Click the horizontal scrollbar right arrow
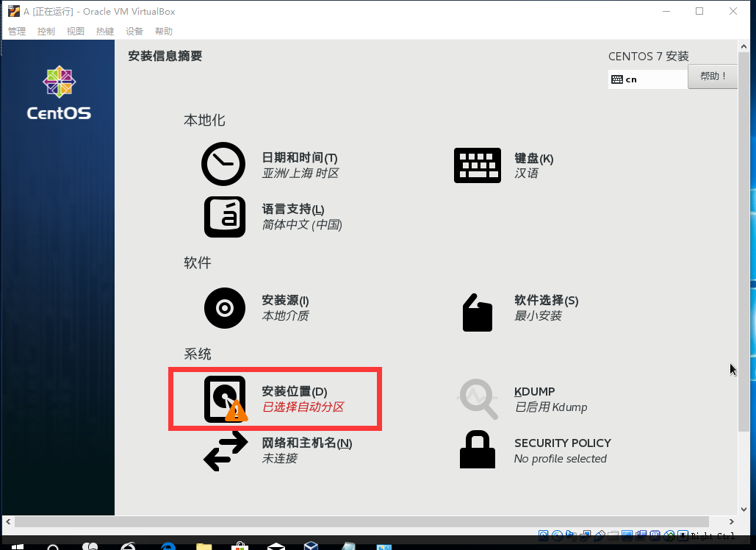This screenshot has width=756, height=550. click(x=732, y=521)
